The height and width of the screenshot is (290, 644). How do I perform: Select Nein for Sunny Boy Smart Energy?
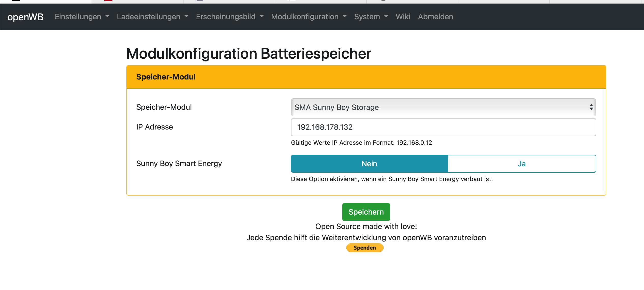pyautogui.click(x=369, y=164)
